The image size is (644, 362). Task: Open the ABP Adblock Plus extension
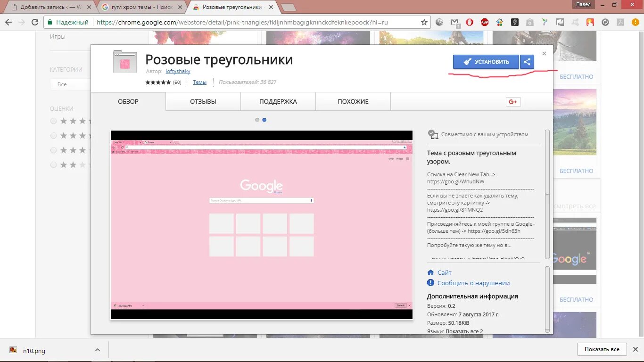point(485,22)
